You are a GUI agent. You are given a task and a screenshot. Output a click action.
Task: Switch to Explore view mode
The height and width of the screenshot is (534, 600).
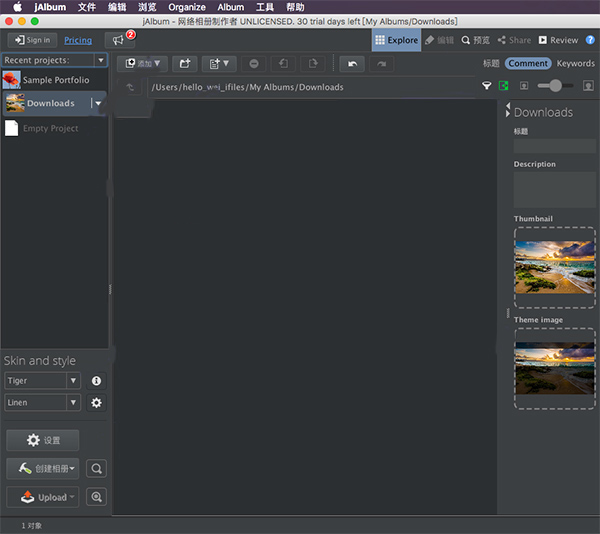point(396,40)
